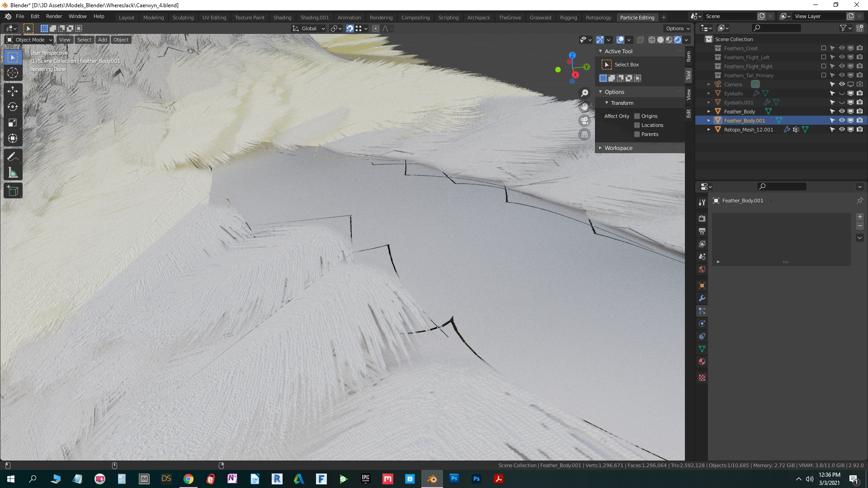Select the Measure tool
Viewport: 868px width, 488px height.
coord(13,173)
